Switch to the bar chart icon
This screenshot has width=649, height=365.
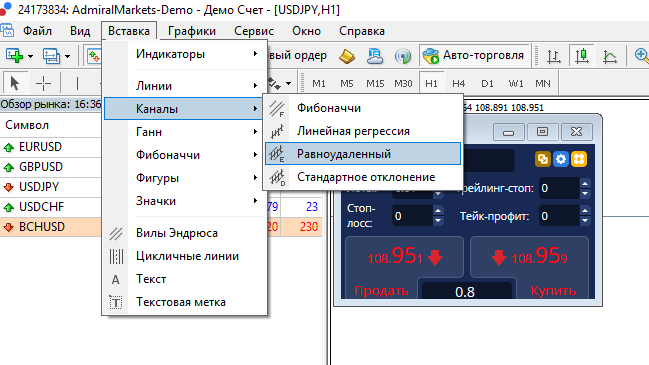coord(554,56)
